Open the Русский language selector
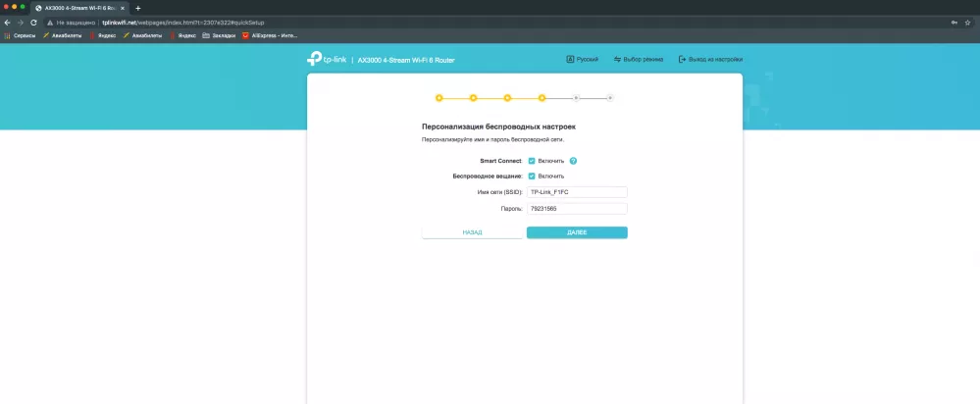The height and width of the screenshot is (404, 980). [583, 59]
